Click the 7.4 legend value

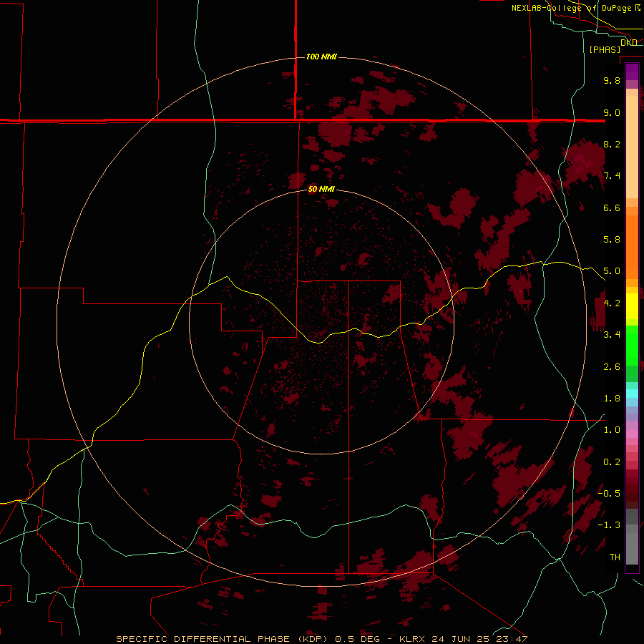tap(612, 176)
